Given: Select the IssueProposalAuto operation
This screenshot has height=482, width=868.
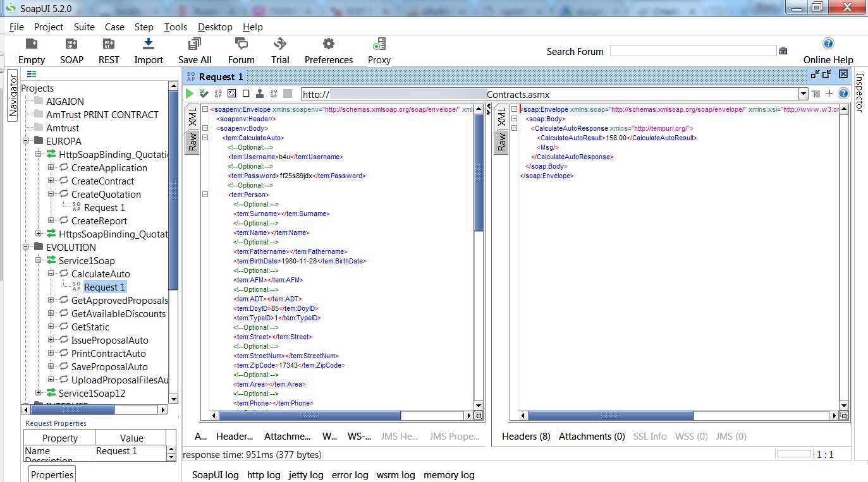Looking at the screenshot, I should pos(109,340).
